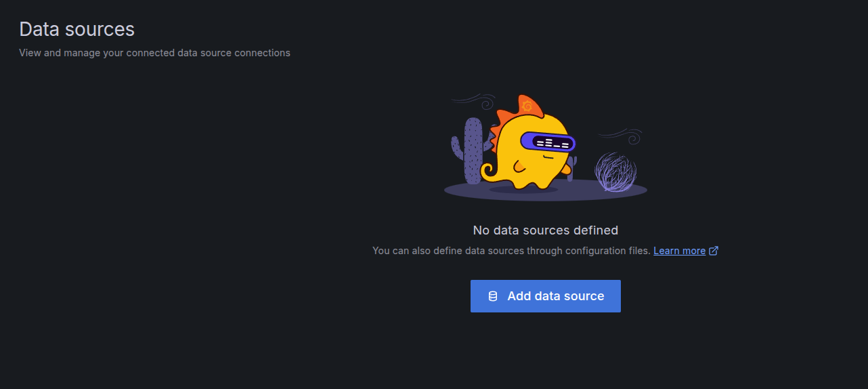Click the View and manage subtitle text
Screen dimensions: 868x389
(154, 53)
